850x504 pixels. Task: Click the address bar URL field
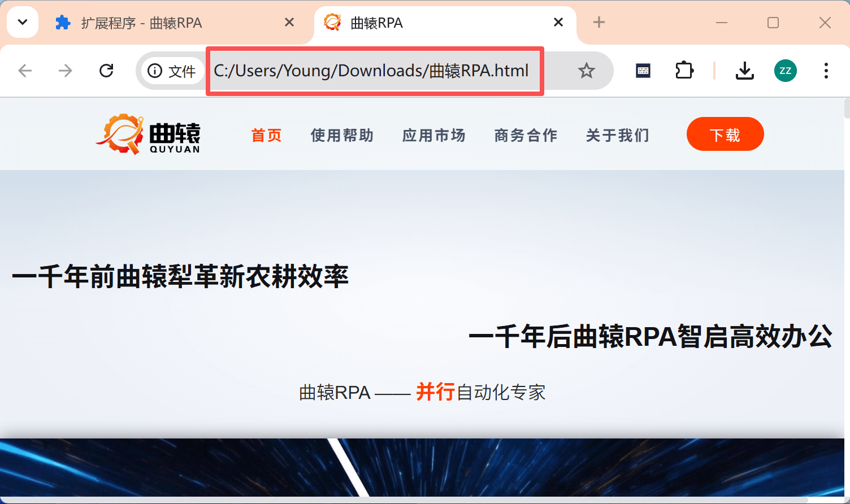pos(371,71)
